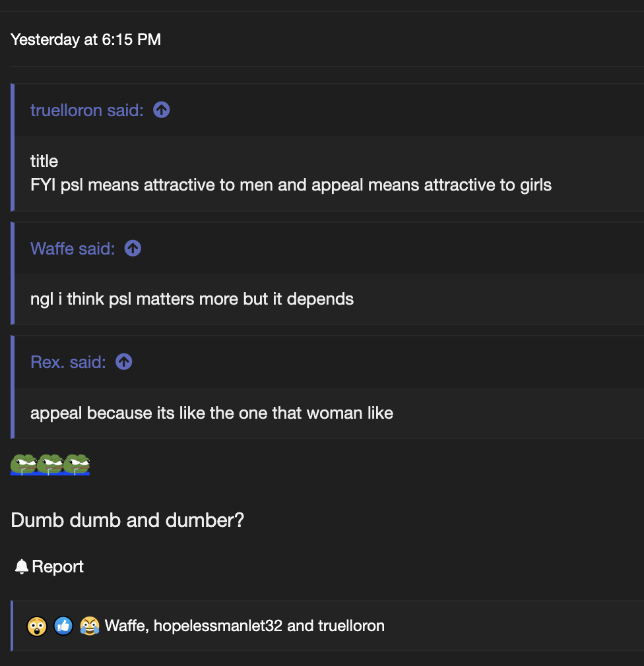View truelloron in the reactions list
Viewport: 644px width, 666px height.
(x=351, y=626)
